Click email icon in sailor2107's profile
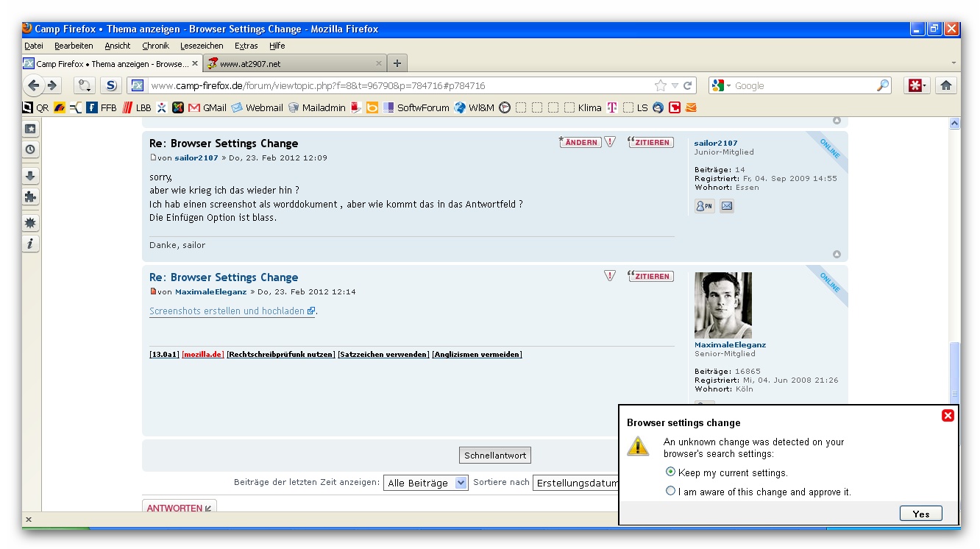980x549 pixels. pyautogui.click(x=726, y=206)
